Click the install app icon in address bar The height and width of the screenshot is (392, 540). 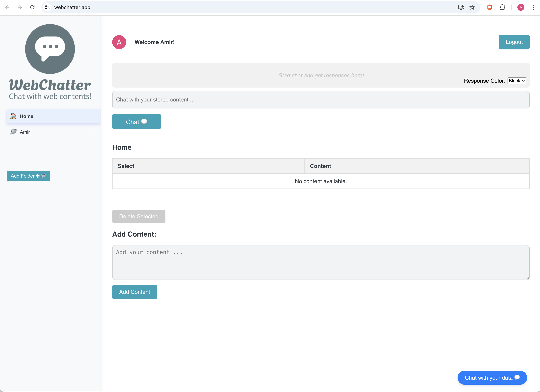click(461, 7)
